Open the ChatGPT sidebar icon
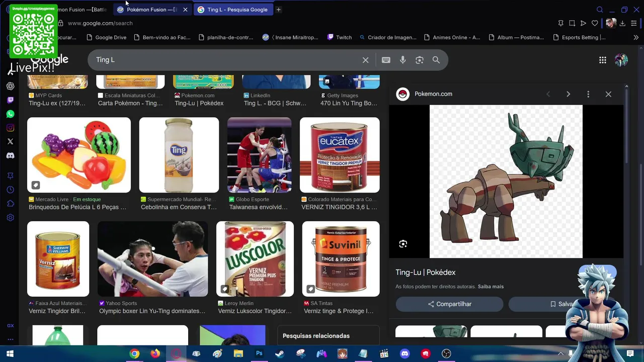The height and width of the screenshot is (362, 644). click(x=10, y=86)
